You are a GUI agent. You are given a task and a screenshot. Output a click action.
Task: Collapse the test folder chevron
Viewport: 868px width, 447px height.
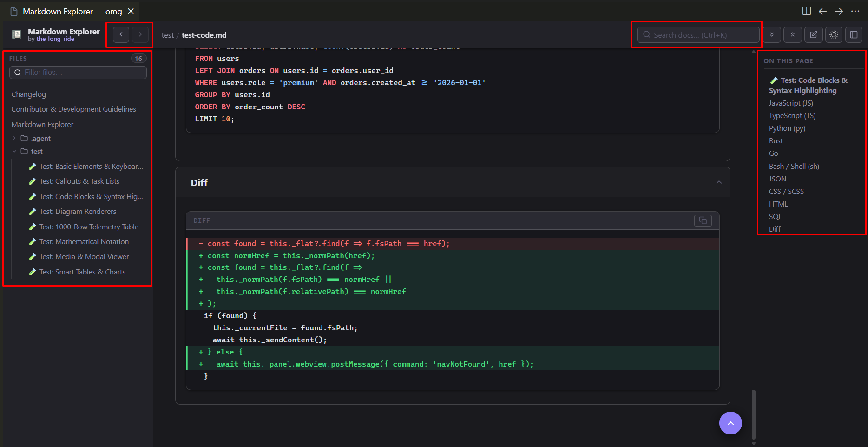[14, 151]
